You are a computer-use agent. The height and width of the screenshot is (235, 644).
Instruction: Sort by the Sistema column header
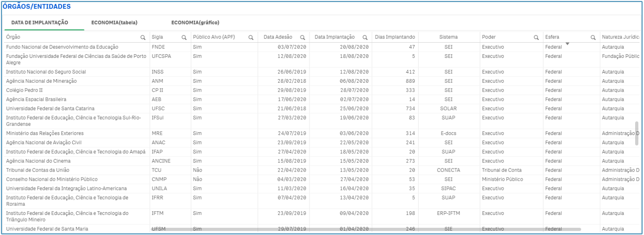[x=448, y=37]
